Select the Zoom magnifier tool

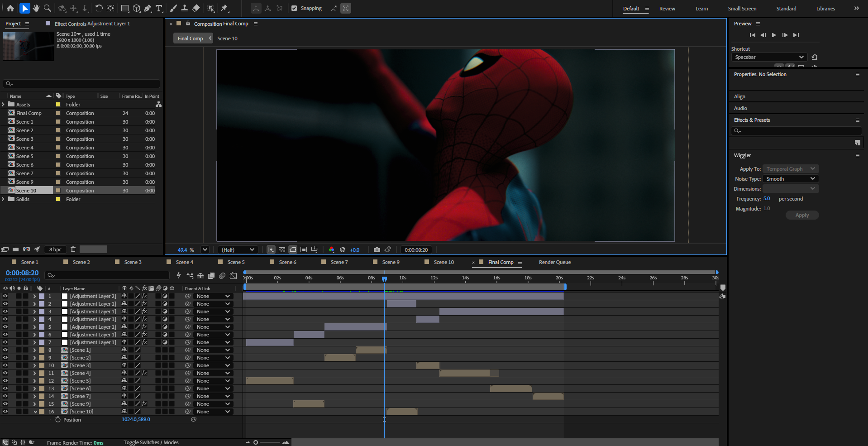pos(48,8)
